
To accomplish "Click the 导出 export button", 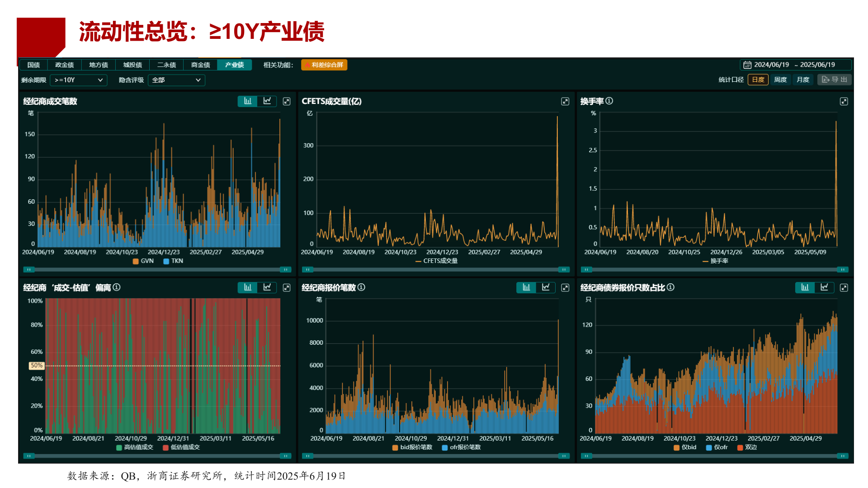I will pos(835,80).
